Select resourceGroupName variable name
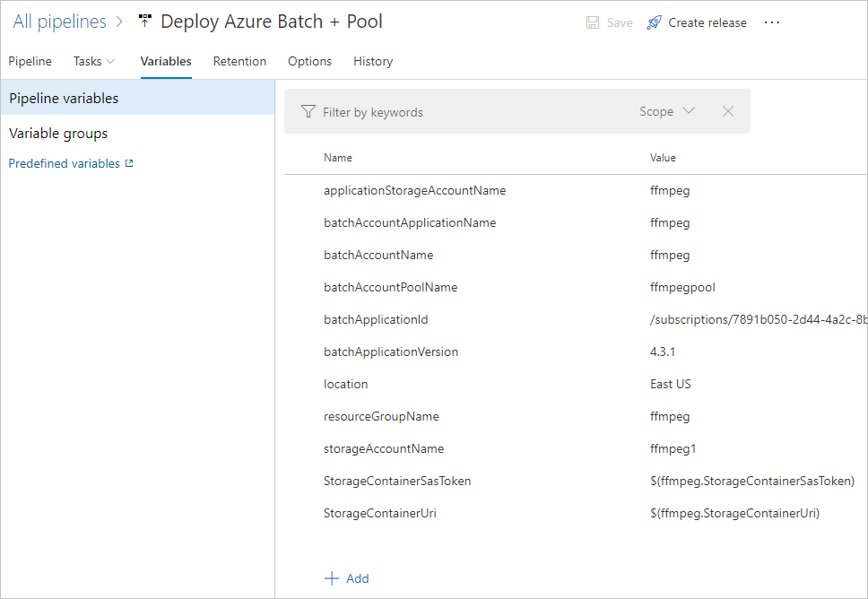Image resolution: width=868 pixels, height=599 pixels. 381,416
